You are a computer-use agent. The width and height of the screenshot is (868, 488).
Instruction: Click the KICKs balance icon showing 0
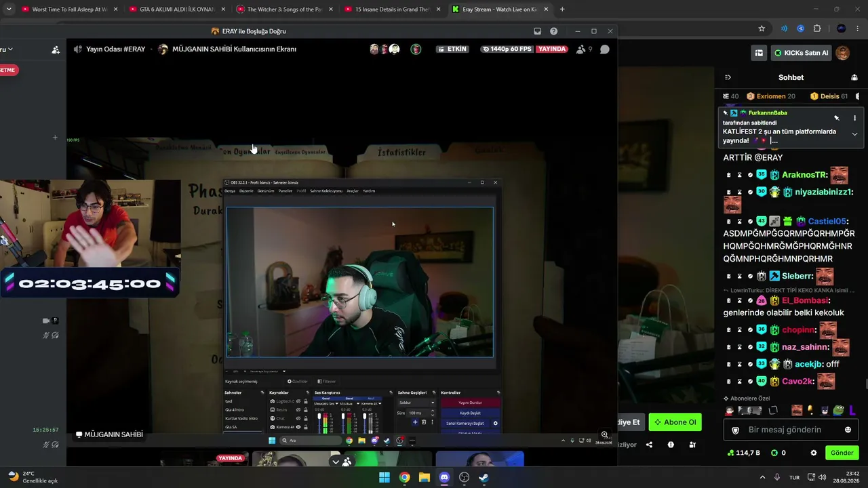pyautogui.click(x=778, y=453)
